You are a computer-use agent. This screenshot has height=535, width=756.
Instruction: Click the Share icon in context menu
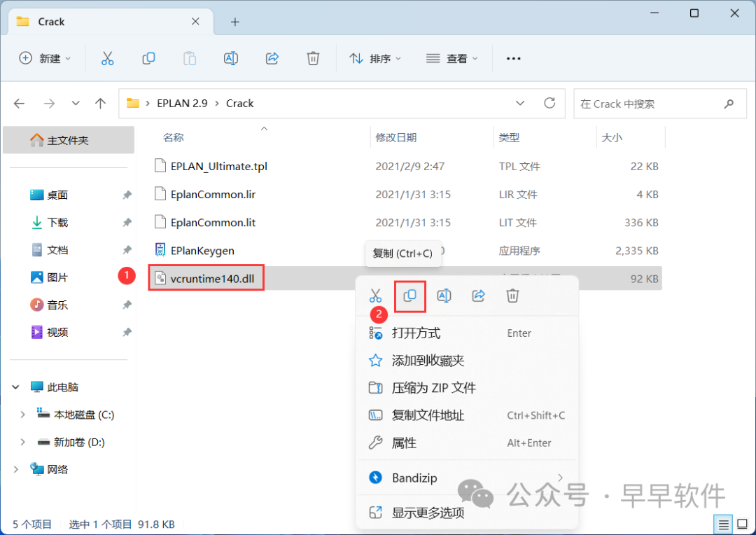click(478, 296)
